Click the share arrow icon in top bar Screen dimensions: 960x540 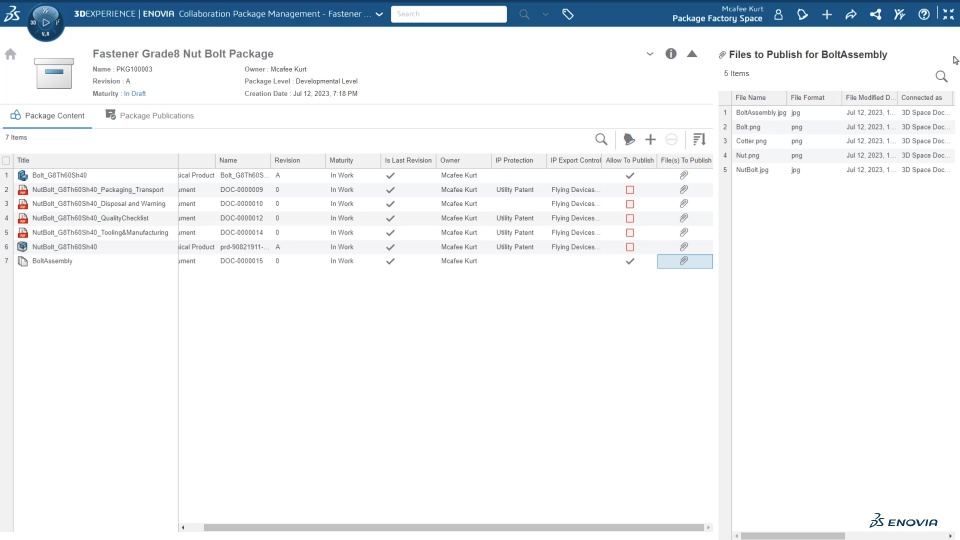click(x=850, y=14)
